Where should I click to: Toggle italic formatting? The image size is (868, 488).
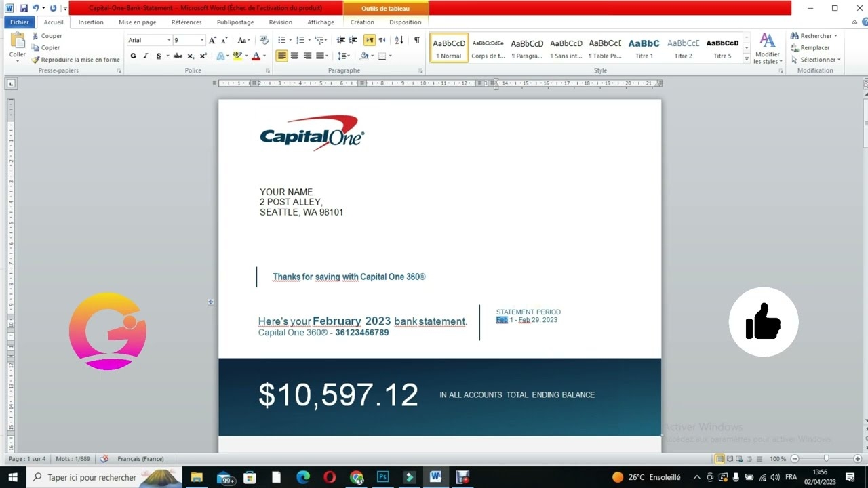click(x=145, y=56)
